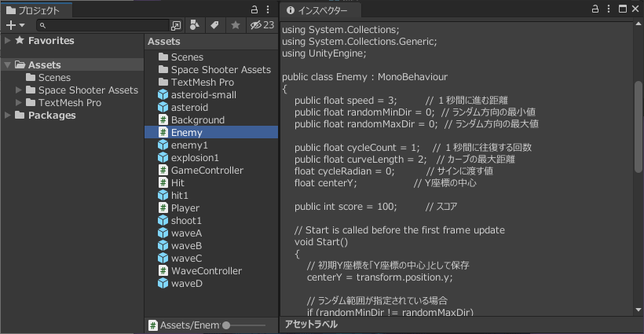Screen dimensions: 644x334
Task: Click the 'public int score = 100;' line
Action: pos(346,206)
